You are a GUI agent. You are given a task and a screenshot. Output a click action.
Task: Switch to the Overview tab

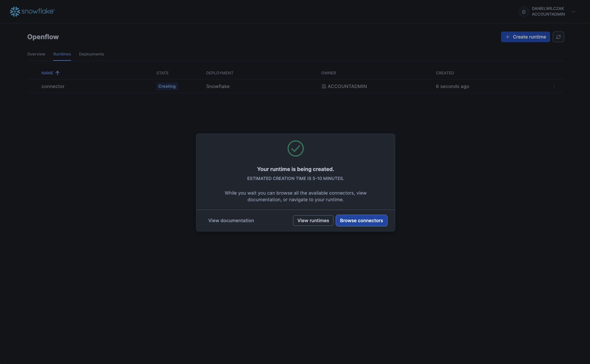(x=36, y=54)
